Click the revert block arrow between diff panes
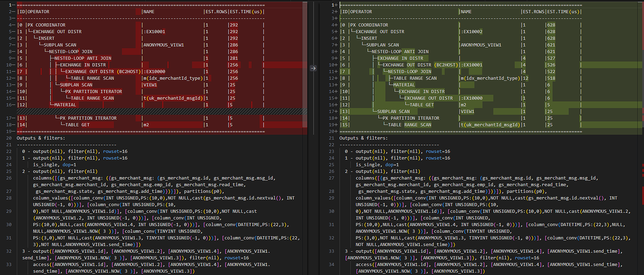 click(314, 68)
